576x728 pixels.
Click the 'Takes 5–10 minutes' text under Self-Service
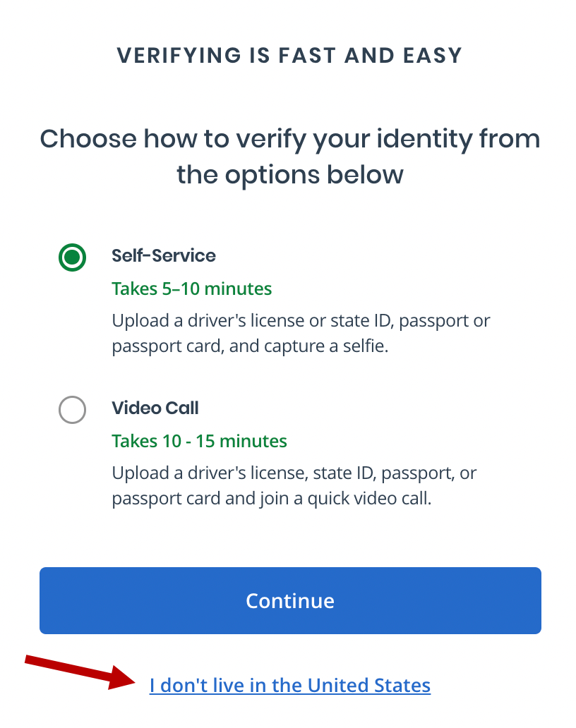pos(191,289)
